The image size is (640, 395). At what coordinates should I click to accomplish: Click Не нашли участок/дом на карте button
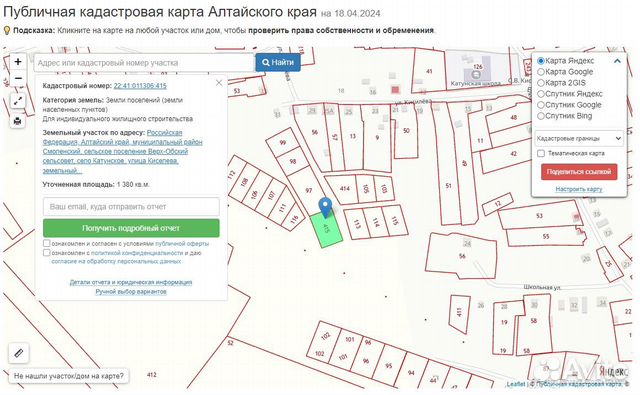69,376
